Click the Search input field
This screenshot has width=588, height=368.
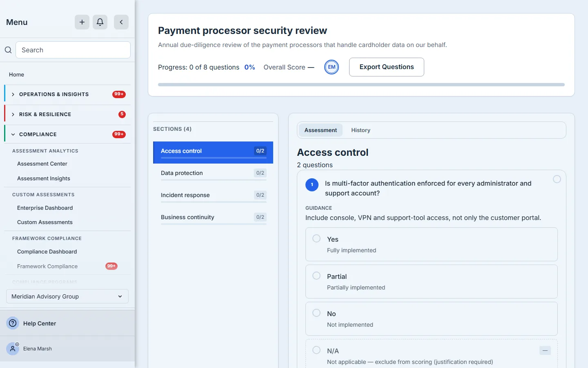pos(73,50)
